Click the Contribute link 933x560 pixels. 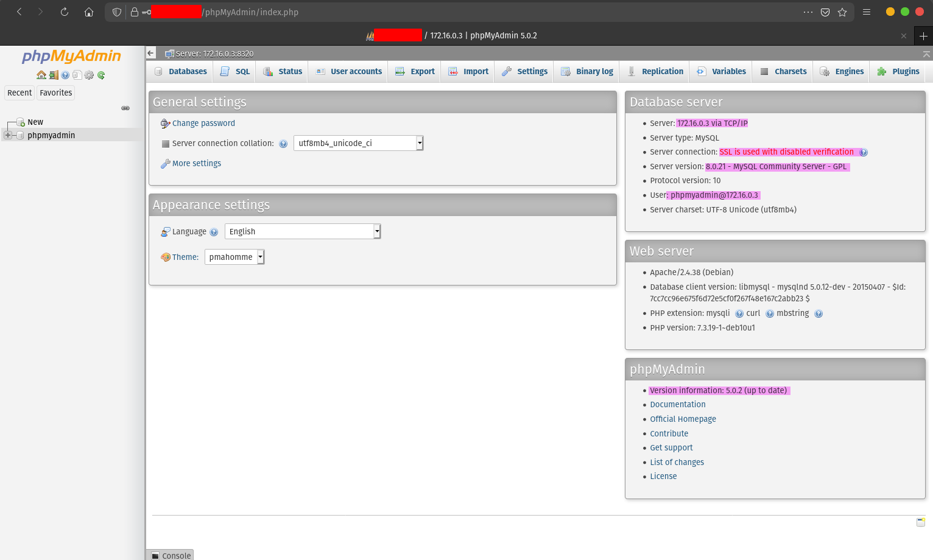(669, 433)
